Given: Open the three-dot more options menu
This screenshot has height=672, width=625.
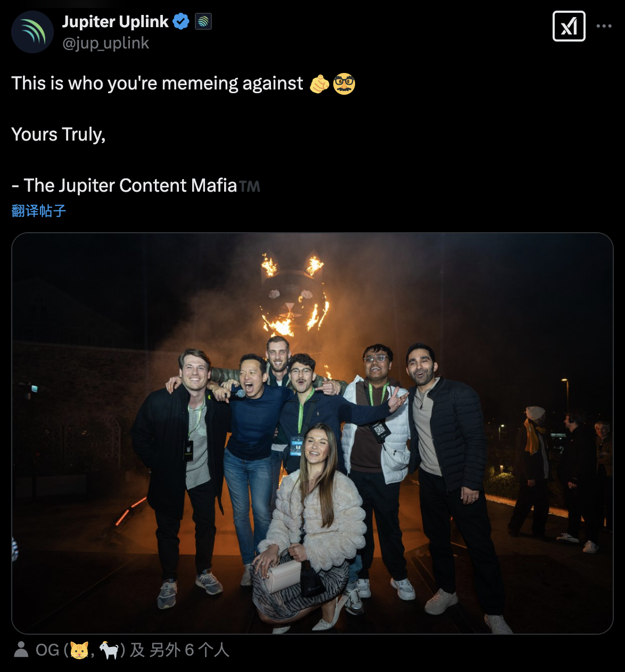Looking at the screenshot, I should point(604,26).
